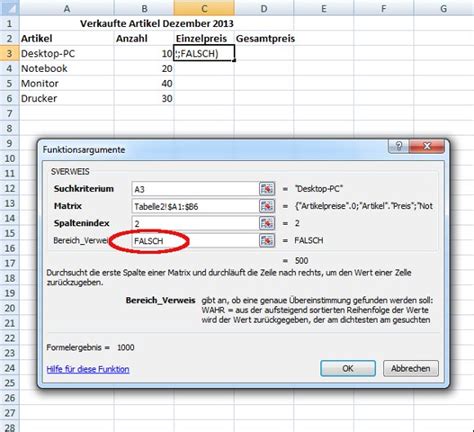Click range selector icon for Suchkriterium field
Image resolution: width=474 pixels, height=432 pixels.
point(267,189)
